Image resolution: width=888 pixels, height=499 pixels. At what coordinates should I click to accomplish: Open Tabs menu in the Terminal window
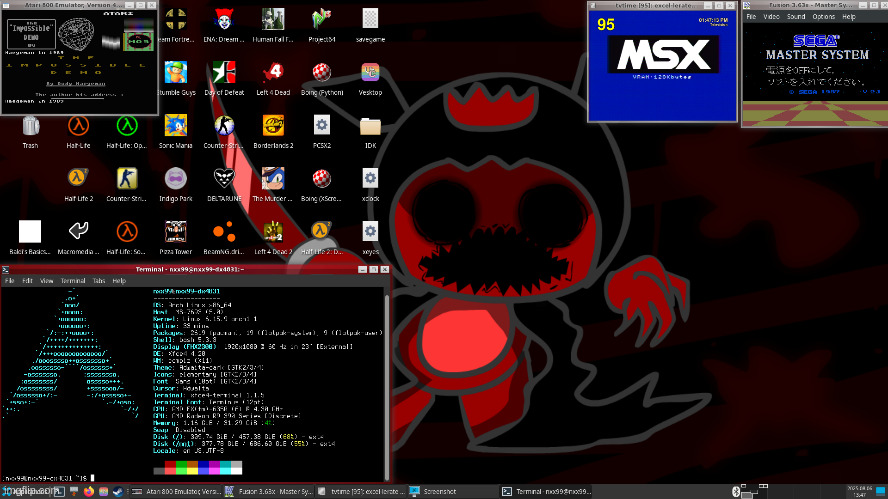(99, 281)
